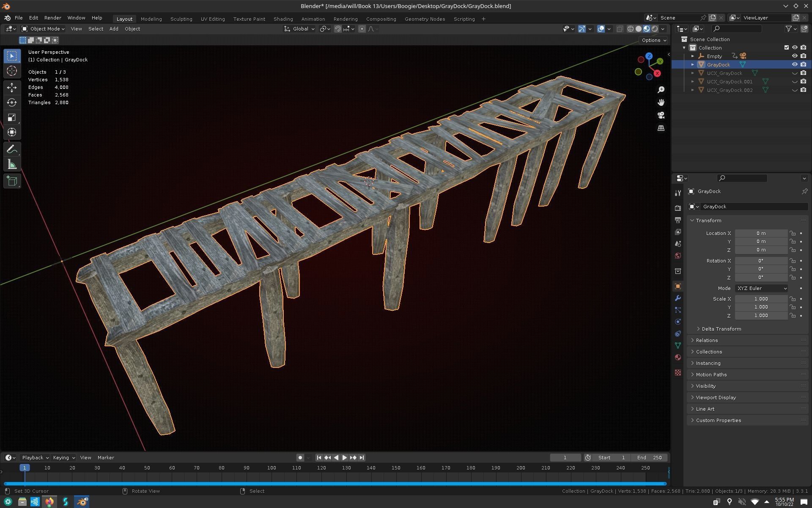Activate the Annotate pencil tool
Screen dimensions: 812x508
pyautogui.click(x=12, y=149)
